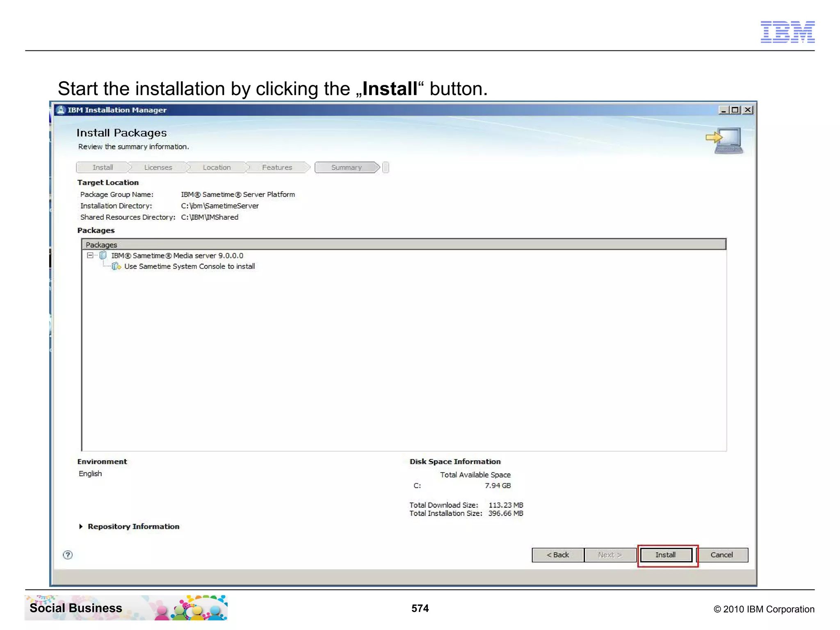Close the Installation Manager window
The width and height of the screenshot is (840, 630).
pyautogui.click(x=748, y=110)
